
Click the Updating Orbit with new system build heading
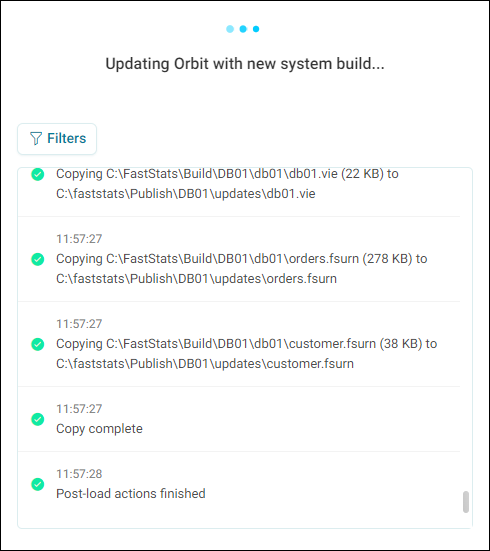(x=245, y=64)
